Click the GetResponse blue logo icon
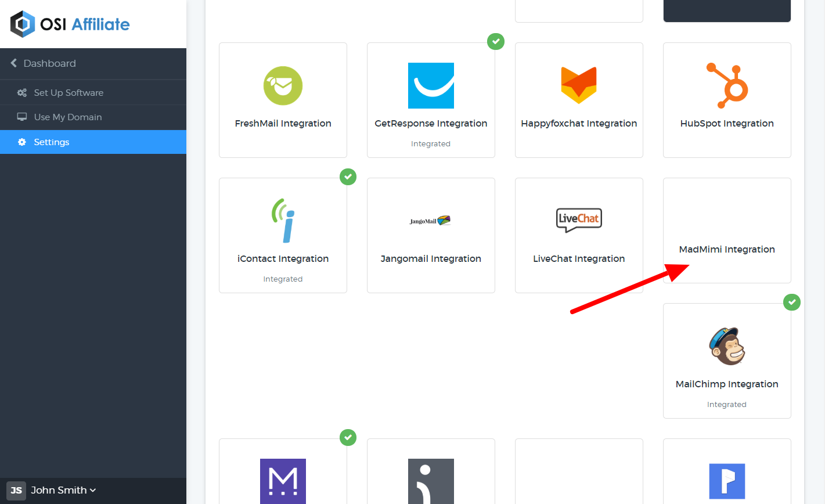The height and width of the screenshot is (504, 825). pos(431,85)
